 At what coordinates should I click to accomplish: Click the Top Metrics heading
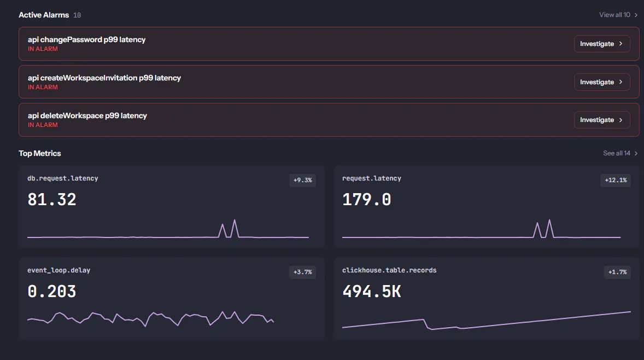(39, 153)
